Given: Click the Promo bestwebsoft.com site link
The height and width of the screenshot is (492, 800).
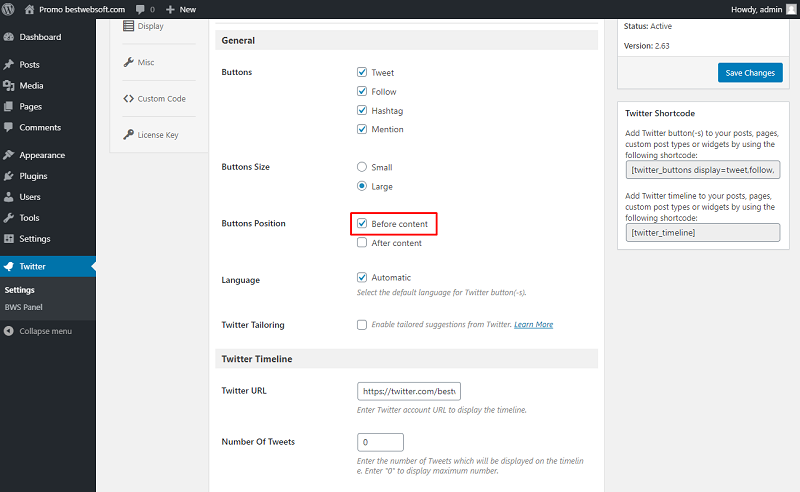Looking at the screenshot, I should [82, 9].
